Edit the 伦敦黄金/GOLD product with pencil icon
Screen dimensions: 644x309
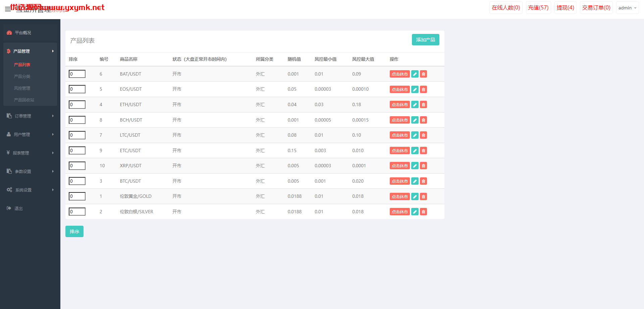coord(415,196)
